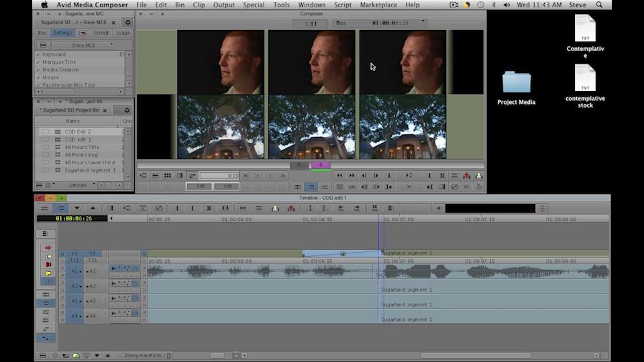Click Mark Clip icon in timeline toolbar
Viewport: 644px width, 362px height.
[209, 208]
